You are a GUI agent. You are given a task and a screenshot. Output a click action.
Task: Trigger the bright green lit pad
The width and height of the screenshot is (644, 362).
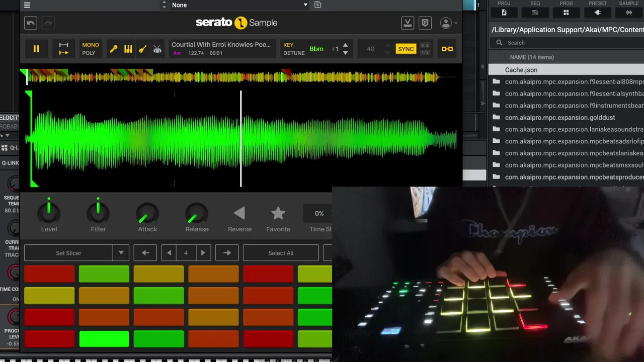(x=104, y=339)
